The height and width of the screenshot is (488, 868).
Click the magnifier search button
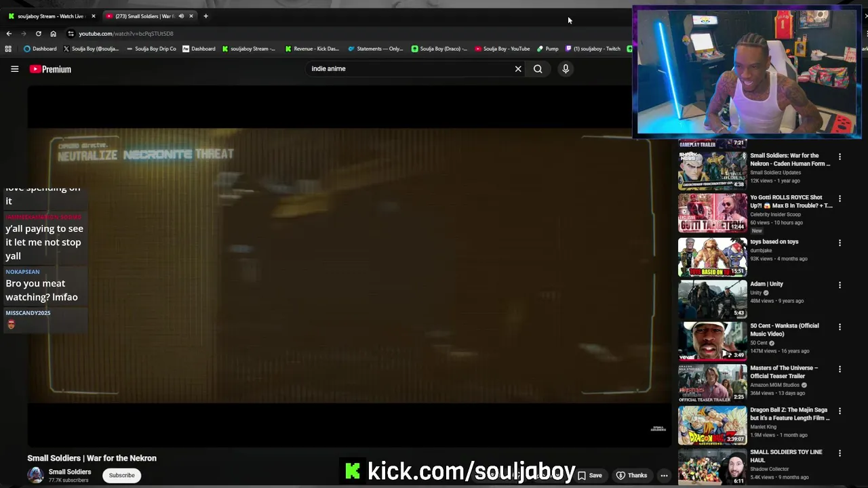(x=538, y=68)
